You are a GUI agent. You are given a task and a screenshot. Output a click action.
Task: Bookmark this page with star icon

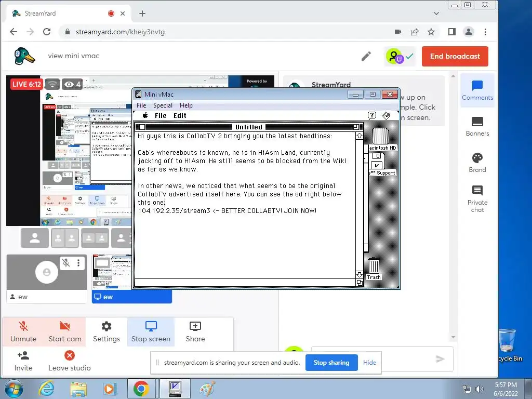(431, 32)
